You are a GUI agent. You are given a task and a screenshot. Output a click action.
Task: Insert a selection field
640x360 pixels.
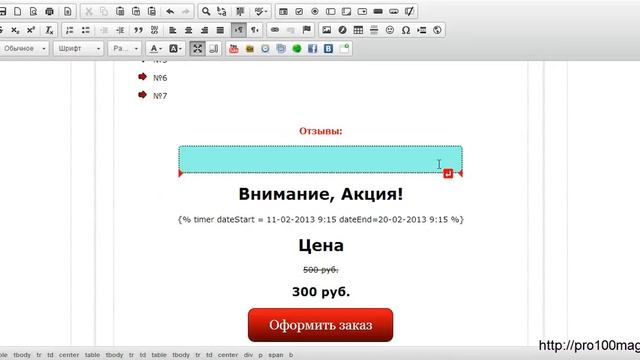coord(362,11)
